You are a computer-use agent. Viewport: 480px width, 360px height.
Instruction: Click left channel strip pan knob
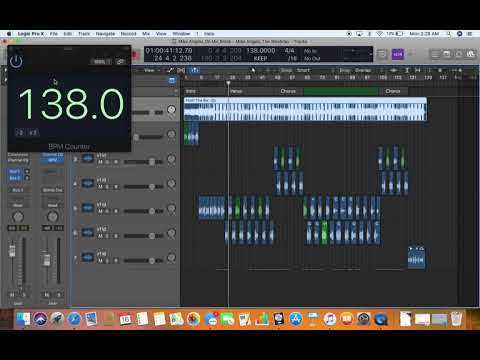coord(18,217)
